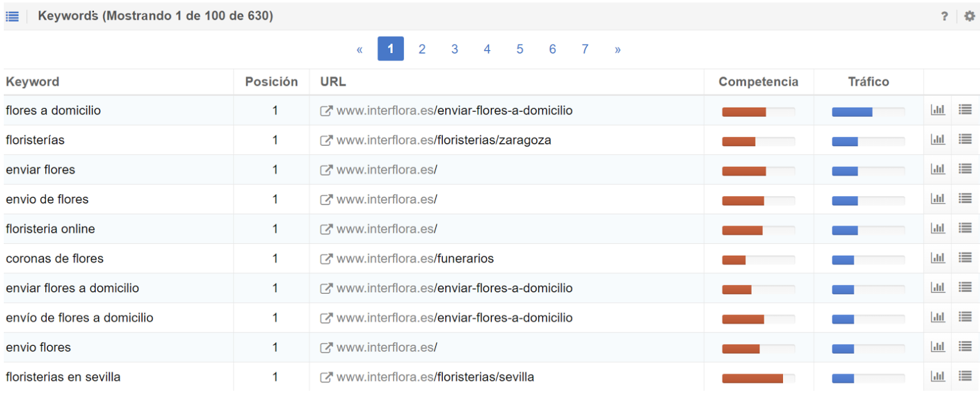Sort table by Posición column header

click(x=271, y=82)
